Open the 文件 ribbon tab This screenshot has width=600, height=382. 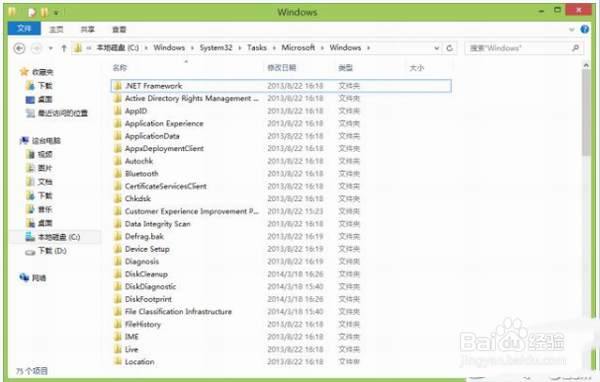24,29
